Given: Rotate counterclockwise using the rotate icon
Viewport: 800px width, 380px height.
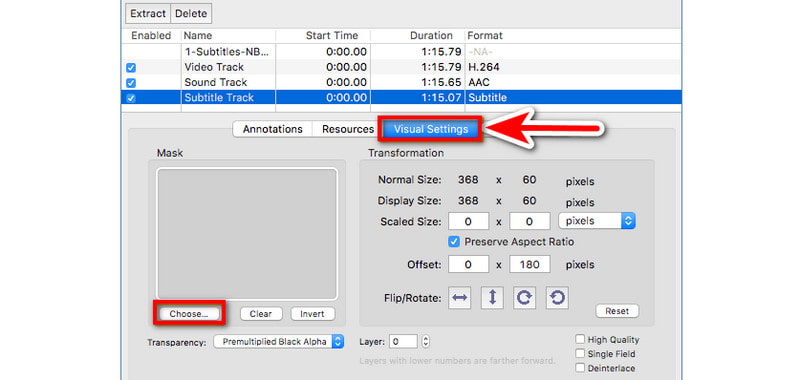Looking at the screenshot, I should 557,298.
